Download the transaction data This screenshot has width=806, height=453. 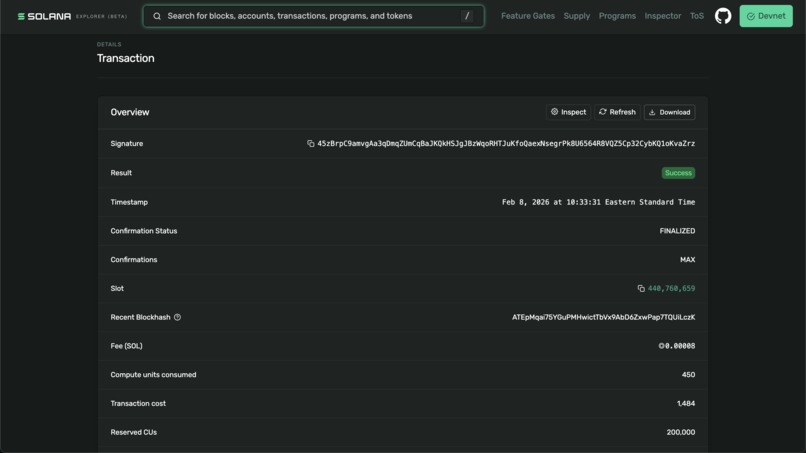click(669, 112)
